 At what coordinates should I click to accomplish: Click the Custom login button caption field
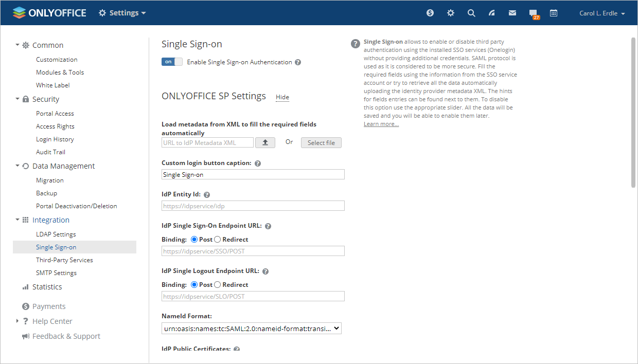point(253,175)
